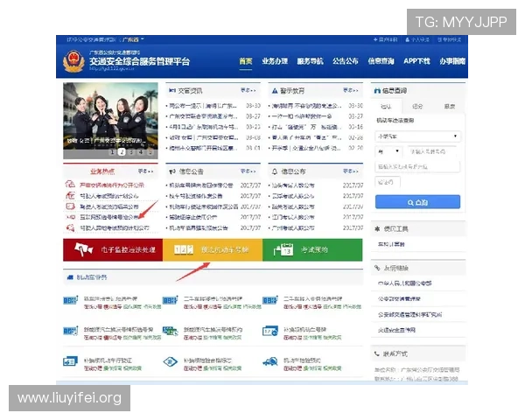Select carousel slide indicator 1

pos(113,152)
